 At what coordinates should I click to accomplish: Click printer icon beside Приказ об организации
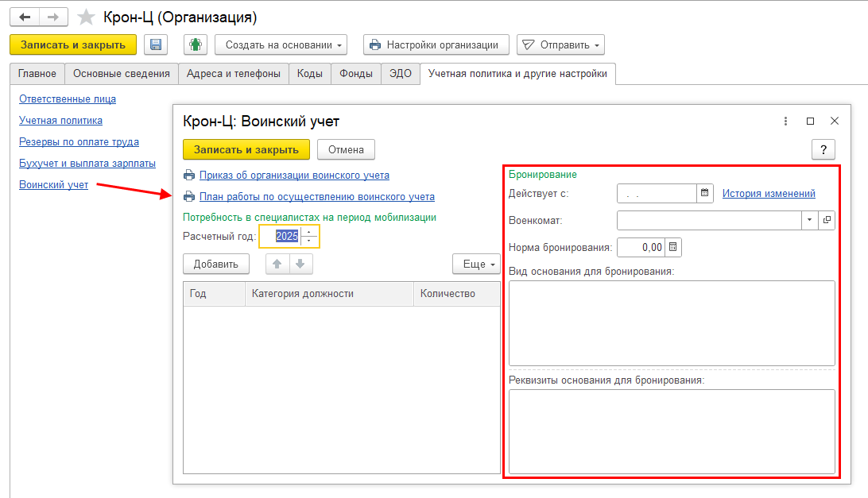[189, 176]
